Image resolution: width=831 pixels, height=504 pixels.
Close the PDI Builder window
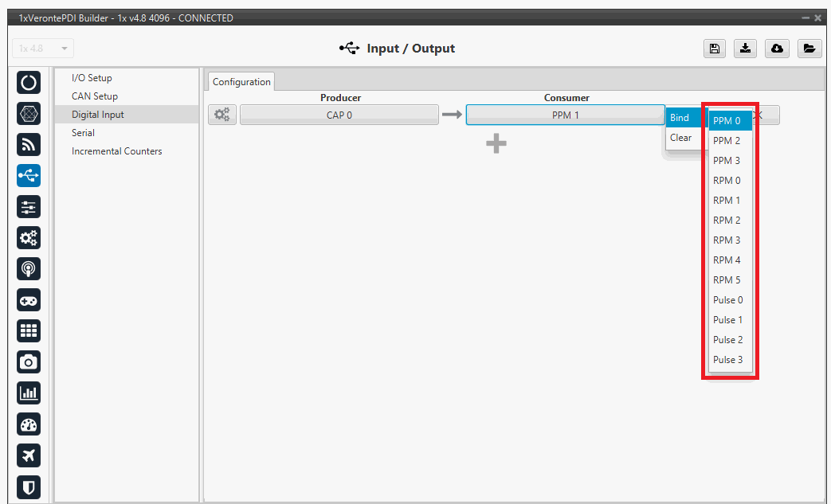[817, 18]
